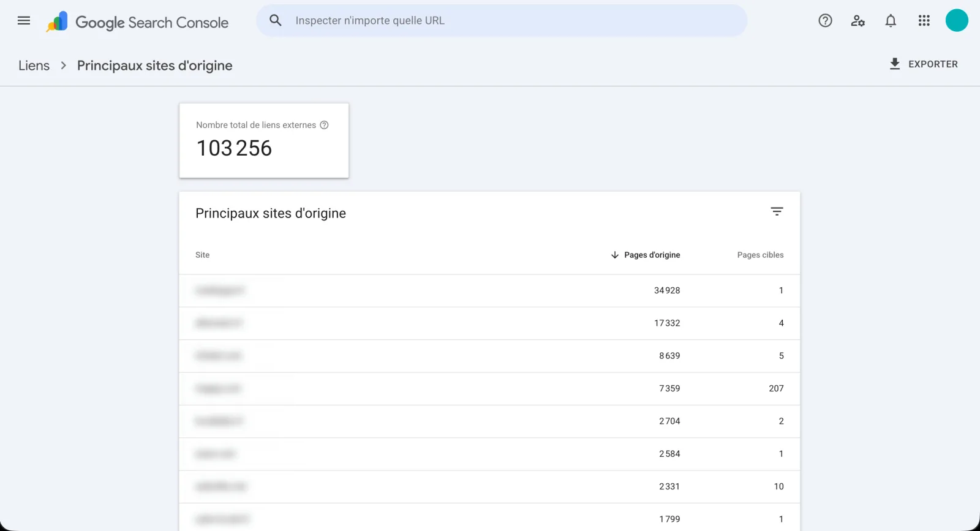980x531 pixels.
Task: Click the Google Search Console logo
Action: click(137, 22)
